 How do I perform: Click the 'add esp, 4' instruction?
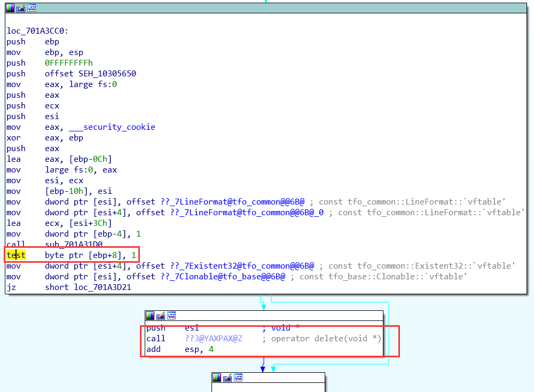pyautogui.click(x=176, y=350)
